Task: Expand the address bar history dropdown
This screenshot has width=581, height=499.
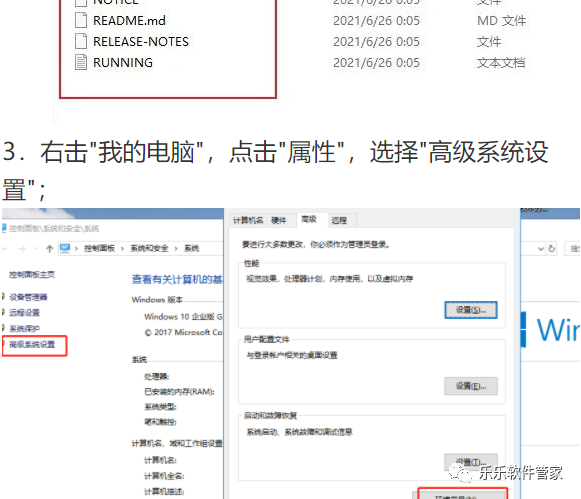Action: coord(541,249)
